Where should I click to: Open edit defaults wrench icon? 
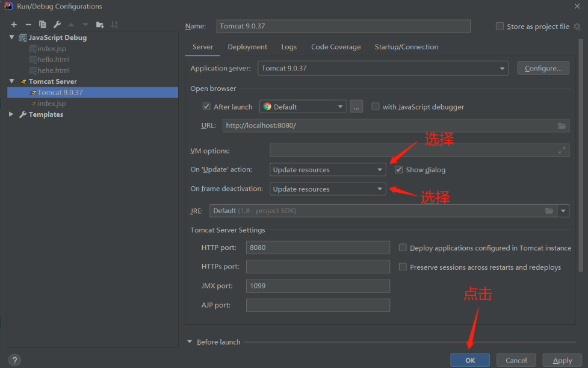(x=57, y=24)
